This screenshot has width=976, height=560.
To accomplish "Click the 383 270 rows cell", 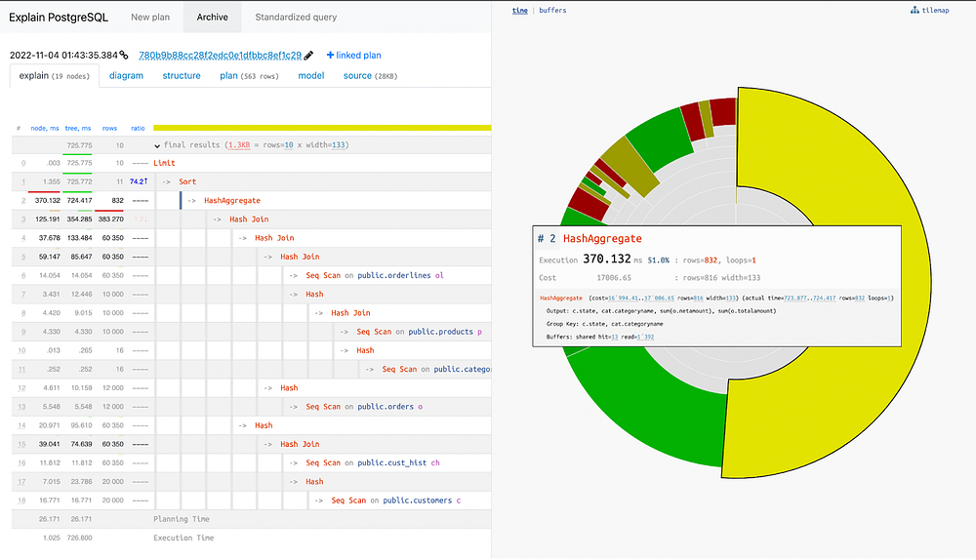I will coord(111,219).
